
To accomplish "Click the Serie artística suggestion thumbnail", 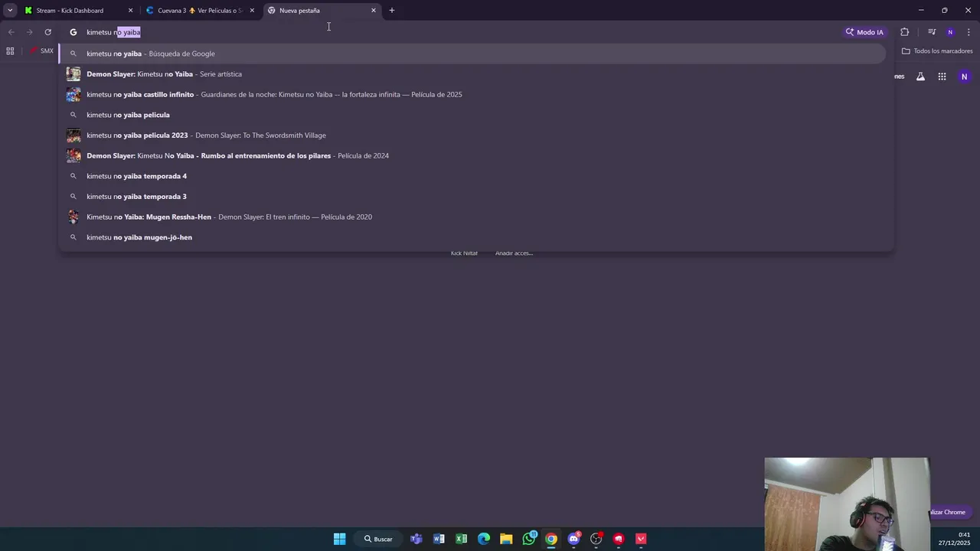I will click(73, 74).
